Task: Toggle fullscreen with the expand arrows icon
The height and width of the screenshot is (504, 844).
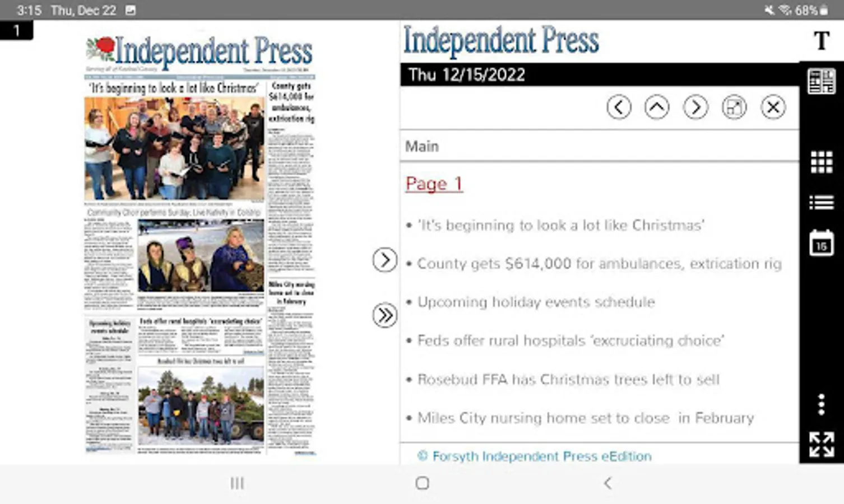Action: (821, 445)
